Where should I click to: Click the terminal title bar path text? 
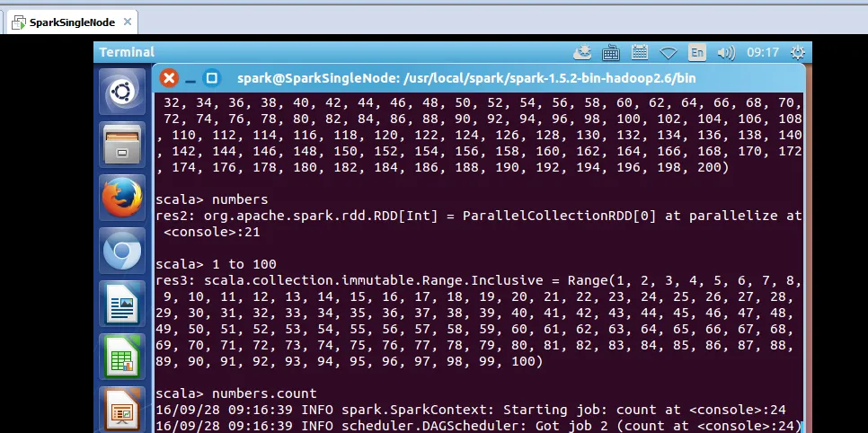pyautogui.click(x=466, y=79)
